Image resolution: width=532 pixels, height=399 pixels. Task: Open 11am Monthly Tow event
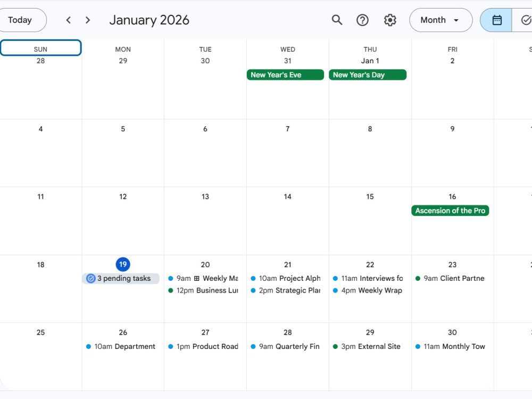pos(450,346)
